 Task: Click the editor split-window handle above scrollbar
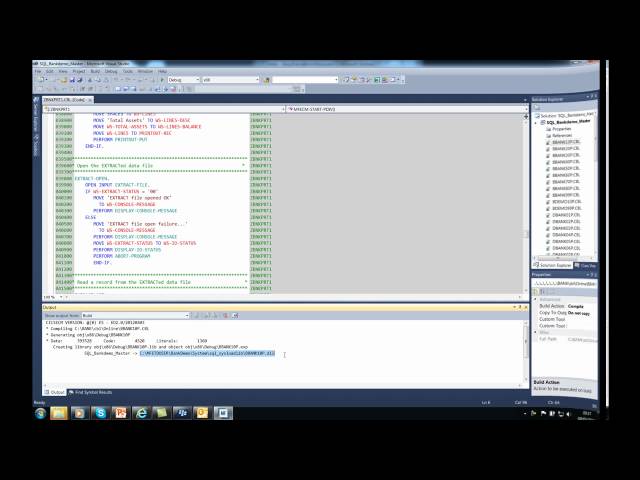point(526,116)
